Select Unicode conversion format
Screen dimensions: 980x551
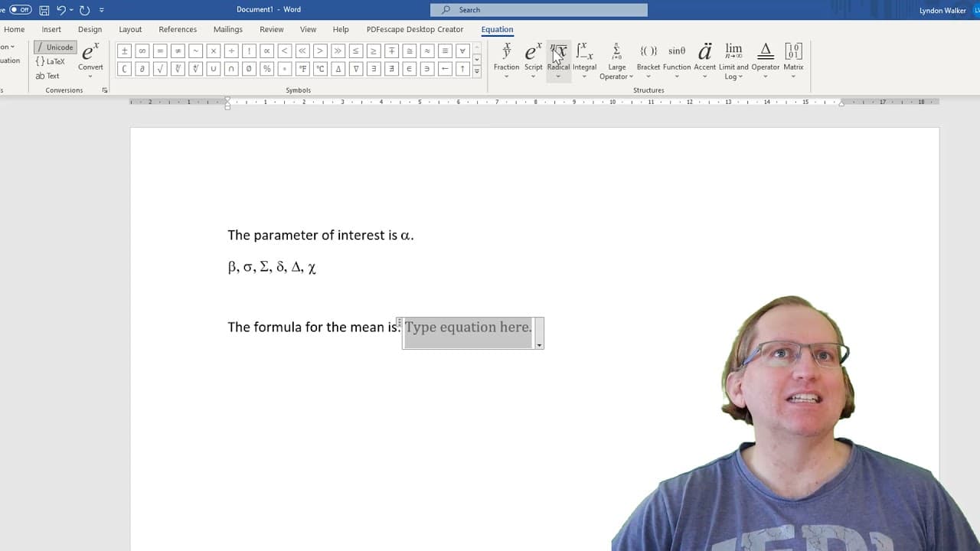tap(55, 47)
